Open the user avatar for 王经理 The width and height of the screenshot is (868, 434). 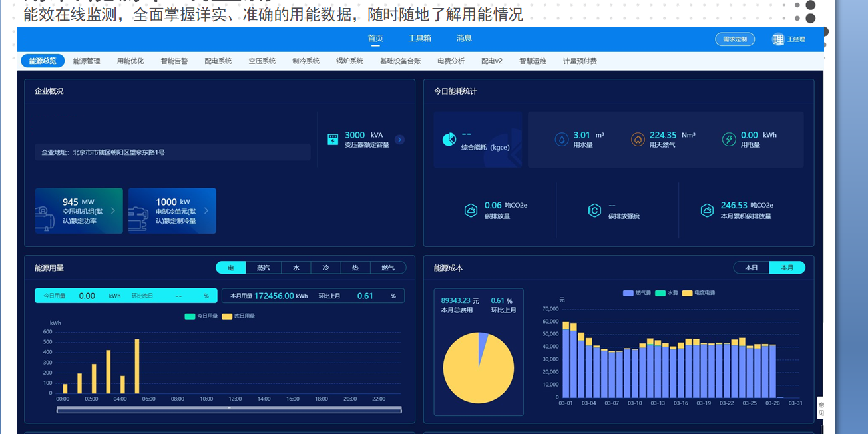778,39
